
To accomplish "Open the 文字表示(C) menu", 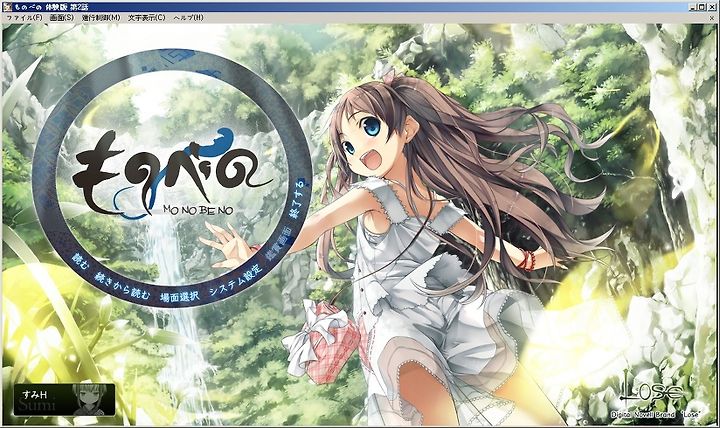I will (146, 17).
